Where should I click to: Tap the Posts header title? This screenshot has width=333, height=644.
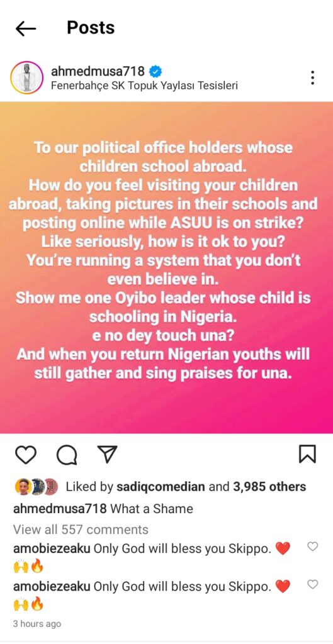click(x=91, y=28)
